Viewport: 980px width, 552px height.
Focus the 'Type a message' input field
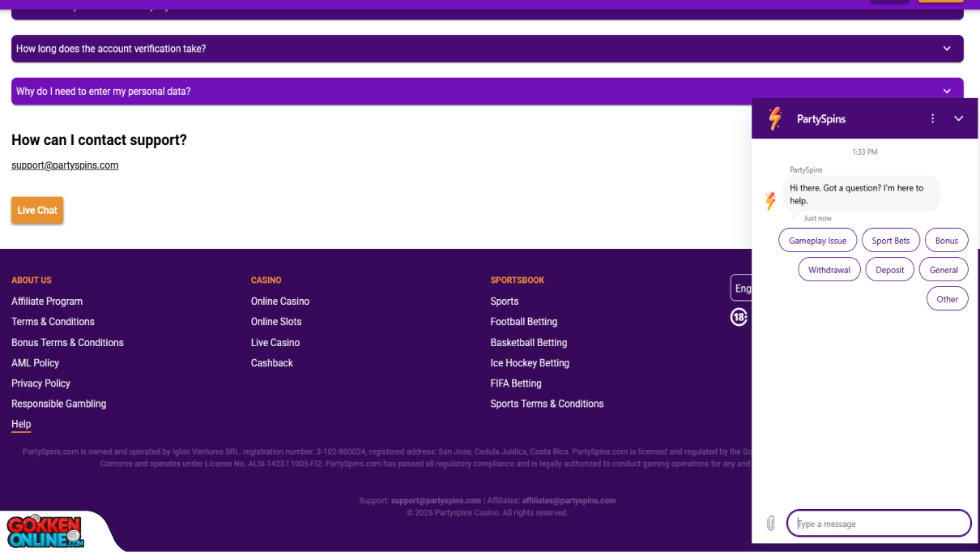click(x=879, y=524)
